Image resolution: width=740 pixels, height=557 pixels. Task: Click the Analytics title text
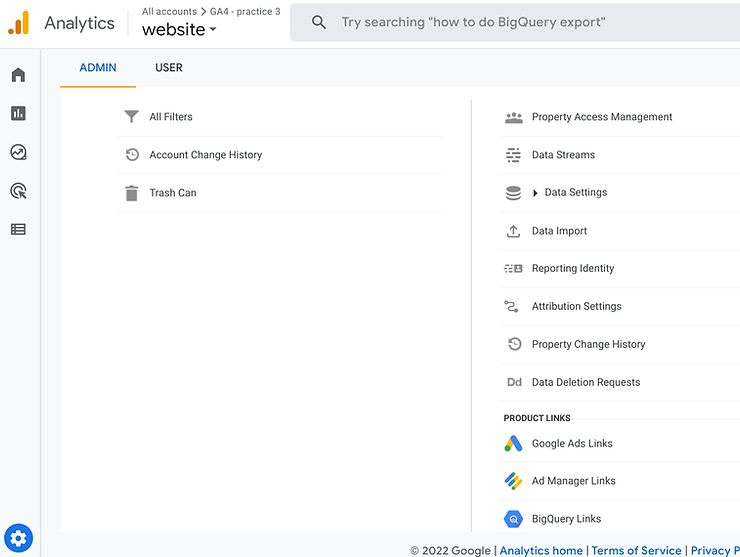[x=79, y=23]
